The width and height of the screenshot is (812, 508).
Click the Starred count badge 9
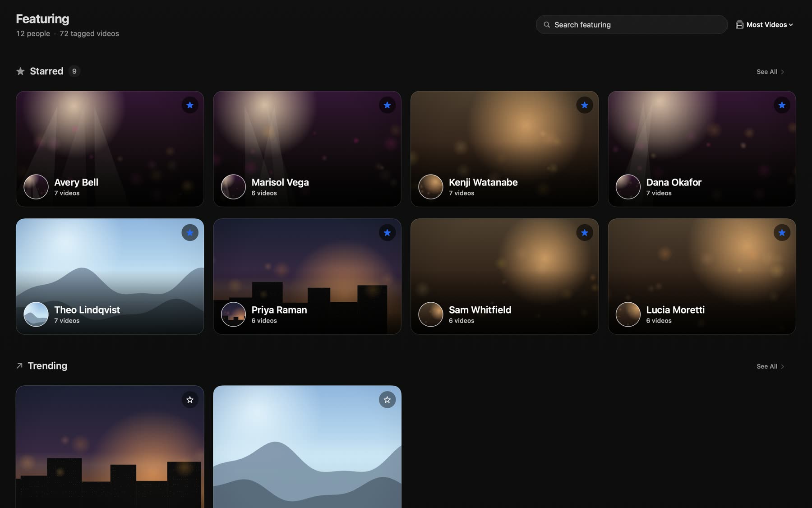click(74, 71)
